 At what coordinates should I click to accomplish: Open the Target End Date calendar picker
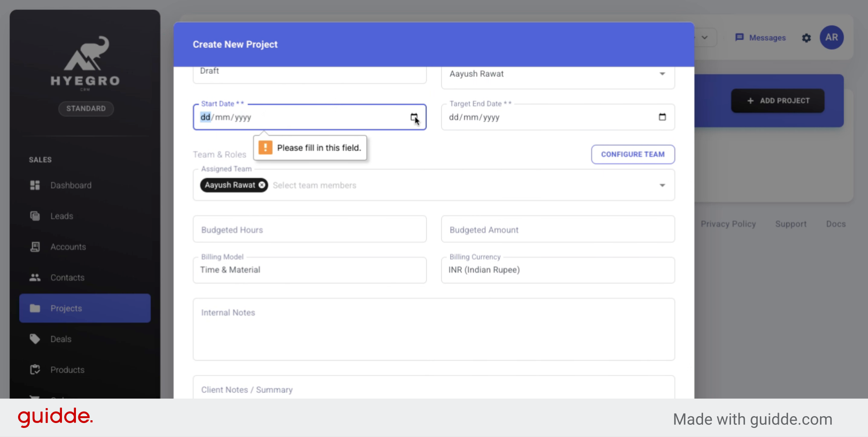(662, 117)
